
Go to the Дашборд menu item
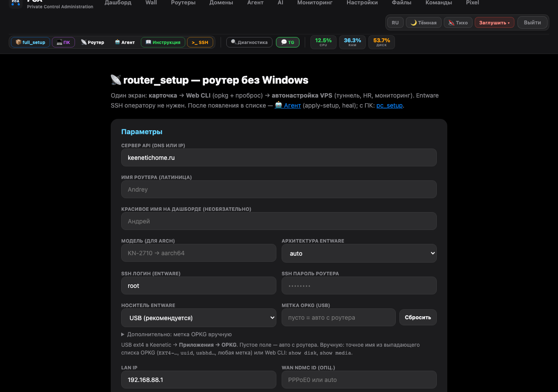(118, 3)
